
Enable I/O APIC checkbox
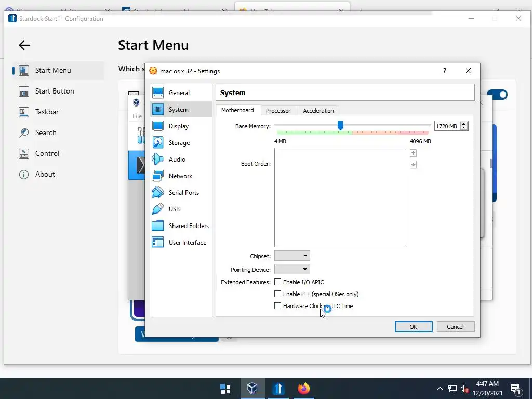pos(277,282)
